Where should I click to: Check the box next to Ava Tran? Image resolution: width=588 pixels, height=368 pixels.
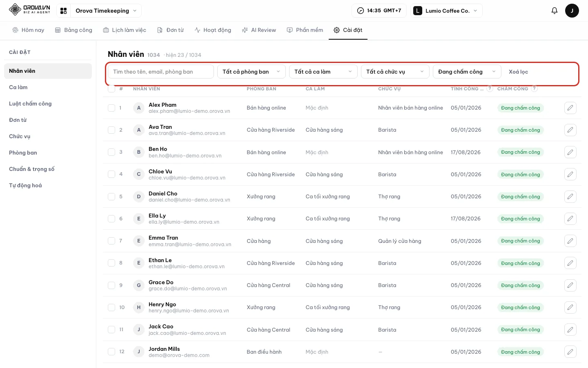click(111, 130)
